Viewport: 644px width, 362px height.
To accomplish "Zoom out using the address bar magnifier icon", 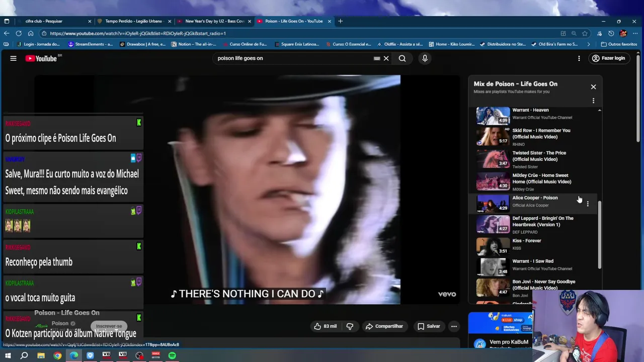I will [x=574, y=33].
